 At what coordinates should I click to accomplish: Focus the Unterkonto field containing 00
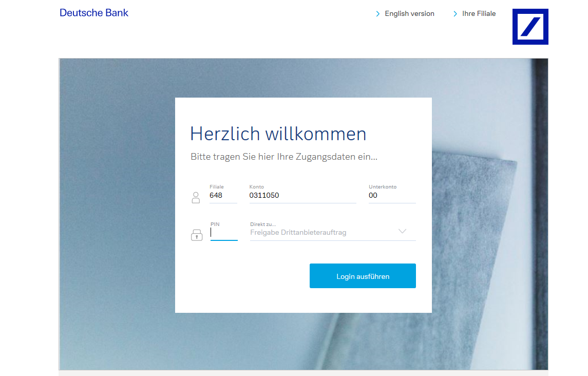392,196
